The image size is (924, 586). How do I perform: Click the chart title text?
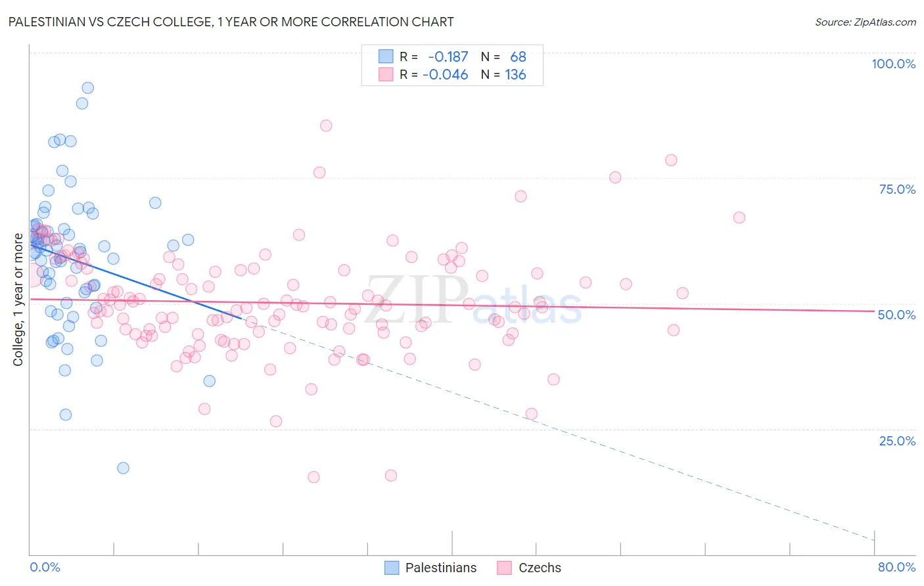231,22
